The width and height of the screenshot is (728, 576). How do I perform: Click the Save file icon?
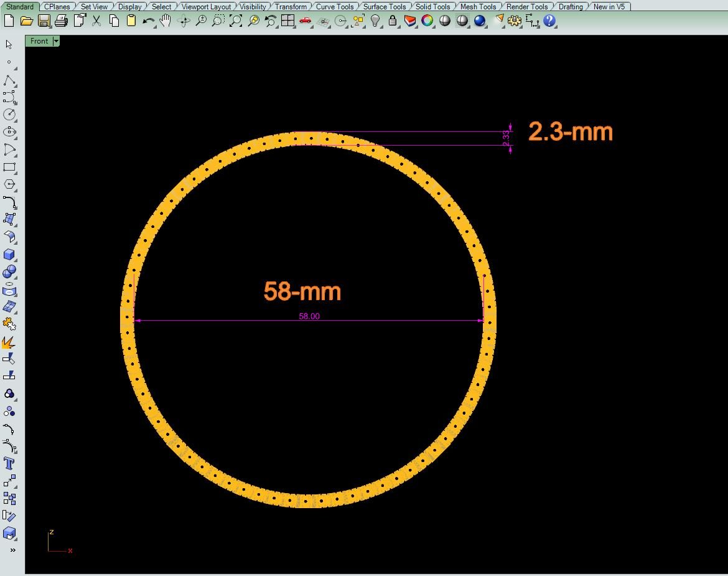tap(44, 21)
